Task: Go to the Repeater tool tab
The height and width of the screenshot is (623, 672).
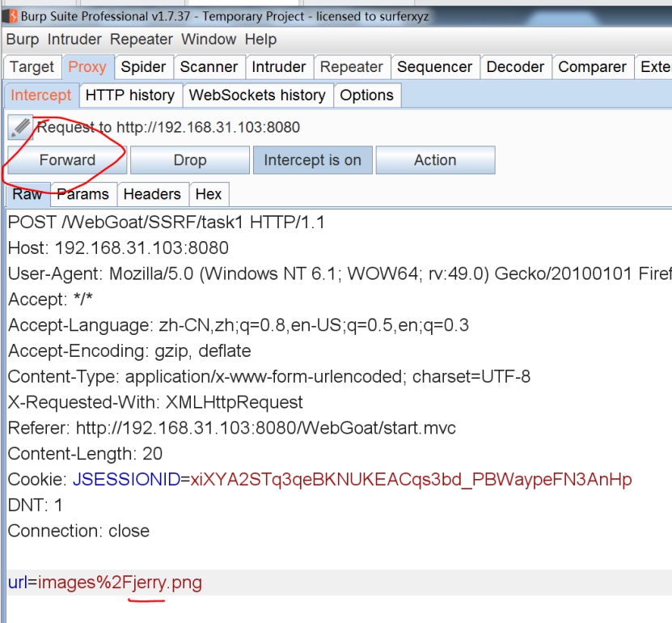Action: [352, 67]
